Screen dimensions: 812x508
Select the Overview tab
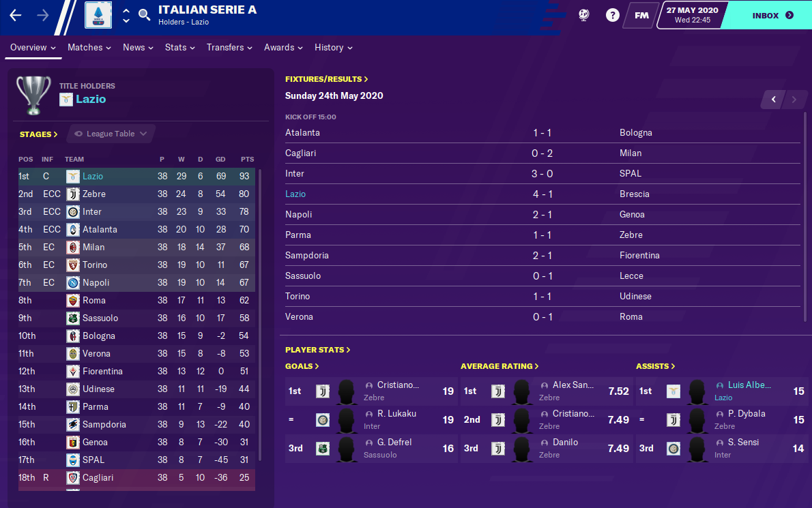click(x=33, y=48)
